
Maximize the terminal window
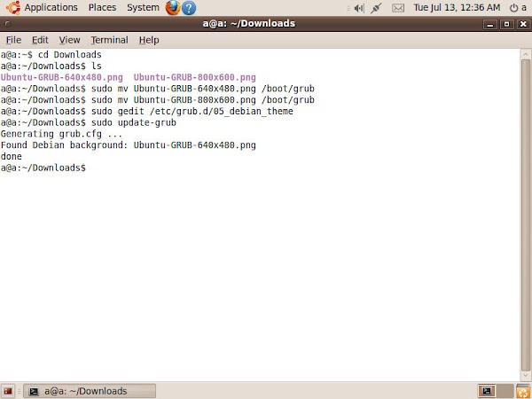point(507,24)
